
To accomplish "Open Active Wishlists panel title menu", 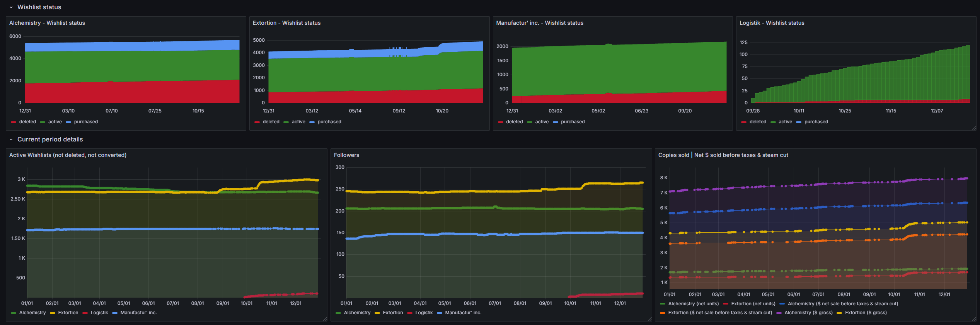I will click(x=68, y=155).
